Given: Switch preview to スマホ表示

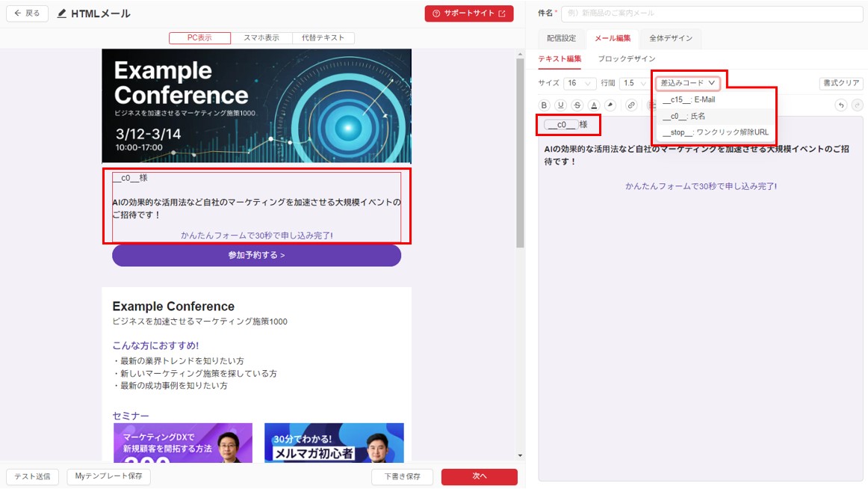Looking at the screenshot, I should point(261,37).
